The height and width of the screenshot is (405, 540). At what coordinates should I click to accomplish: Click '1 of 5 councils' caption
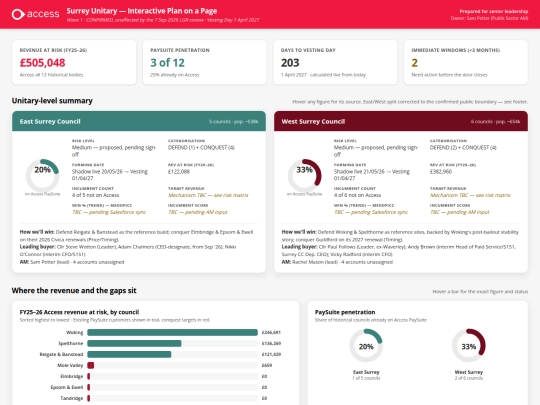coord(366,378)
